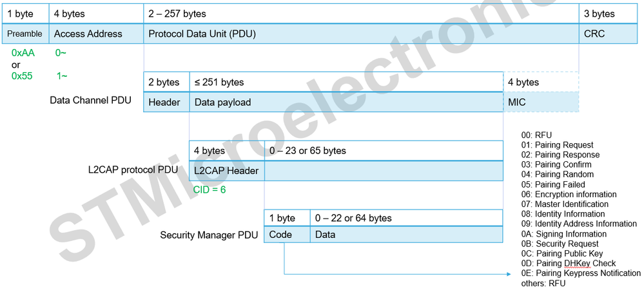This screenshot has width=644, height=292.
Task: Click the L2CAP Header cell
Action: pos(226,171)
